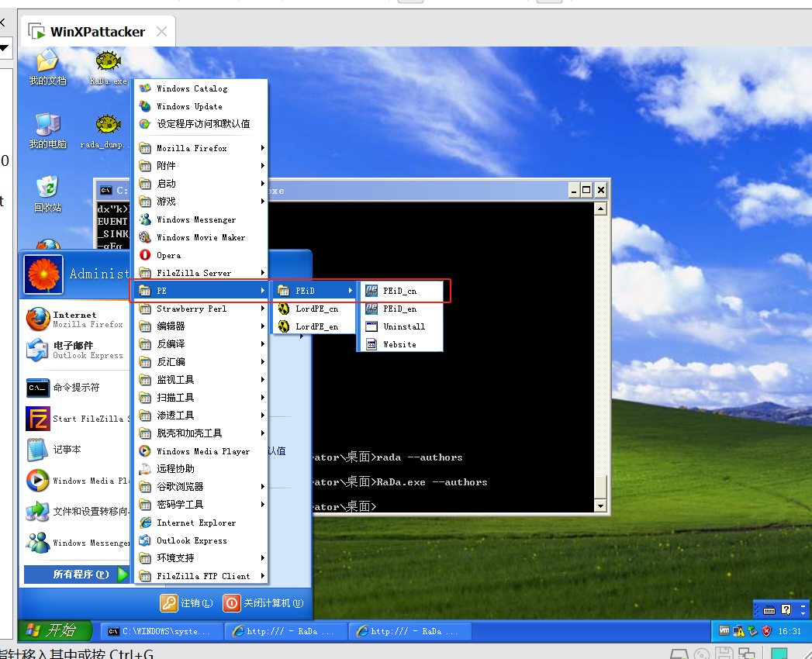Switch to C:\WINDOWS\syste... taskbar item

pyautogui.click(x=161, y=631)
